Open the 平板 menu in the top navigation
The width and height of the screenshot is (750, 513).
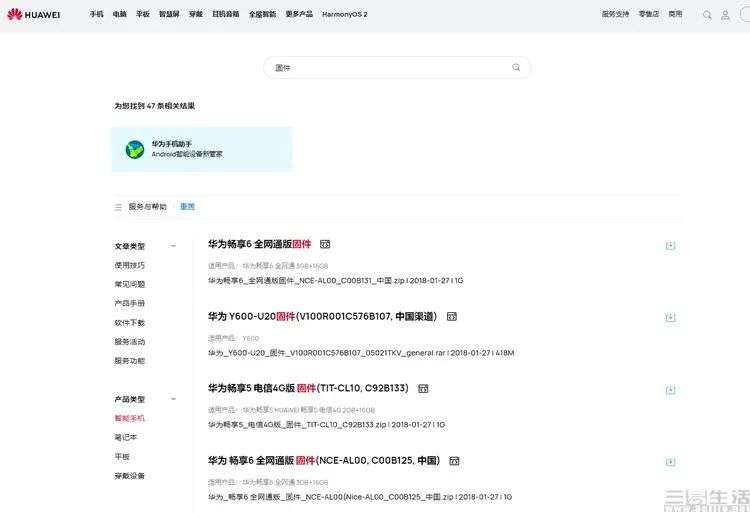coord(143,14)
